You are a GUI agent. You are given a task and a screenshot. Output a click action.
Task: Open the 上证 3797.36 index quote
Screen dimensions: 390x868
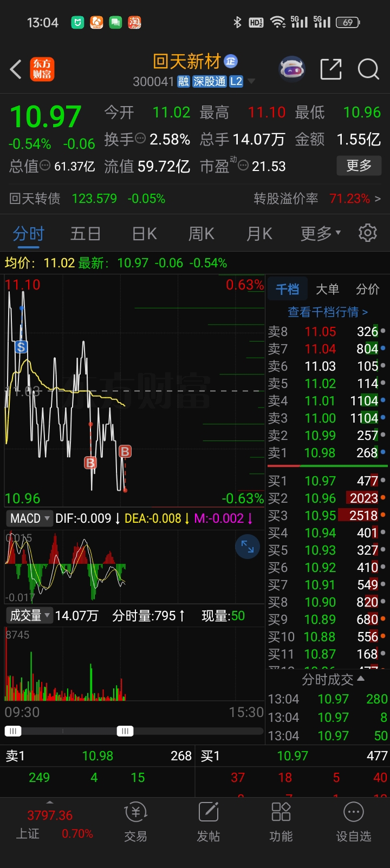54,824
